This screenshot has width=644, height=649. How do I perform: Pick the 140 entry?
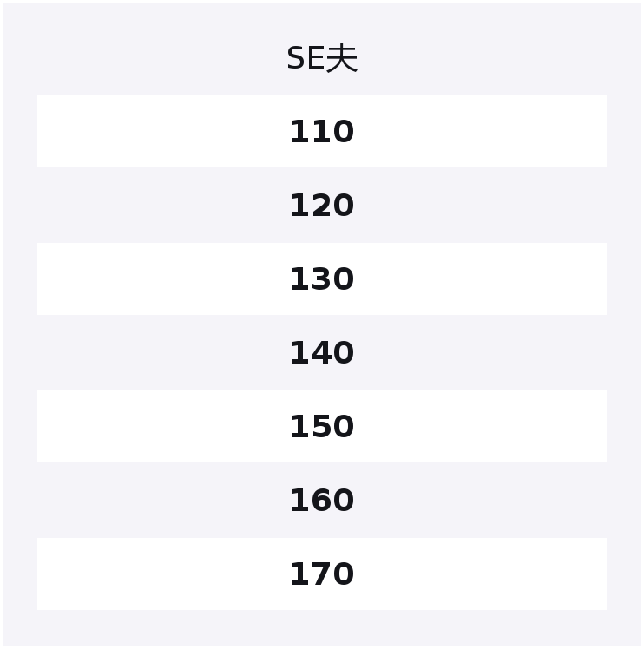click(322, 353)
